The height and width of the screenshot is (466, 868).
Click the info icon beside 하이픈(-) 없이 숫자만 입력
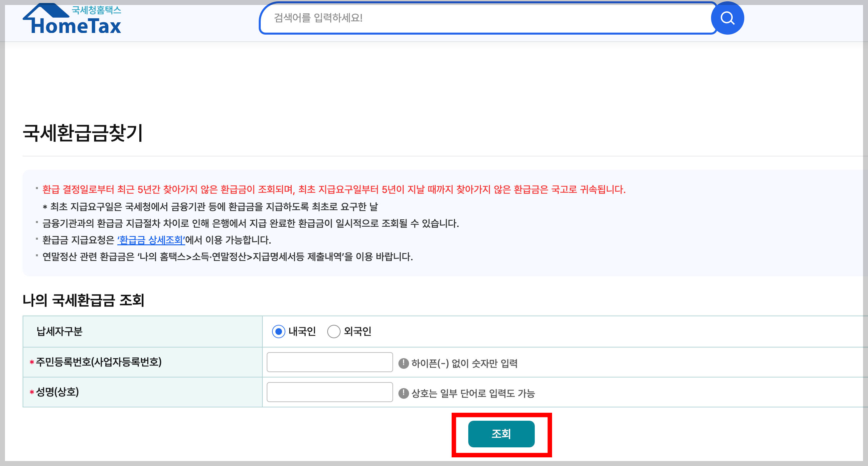[403, 363]
